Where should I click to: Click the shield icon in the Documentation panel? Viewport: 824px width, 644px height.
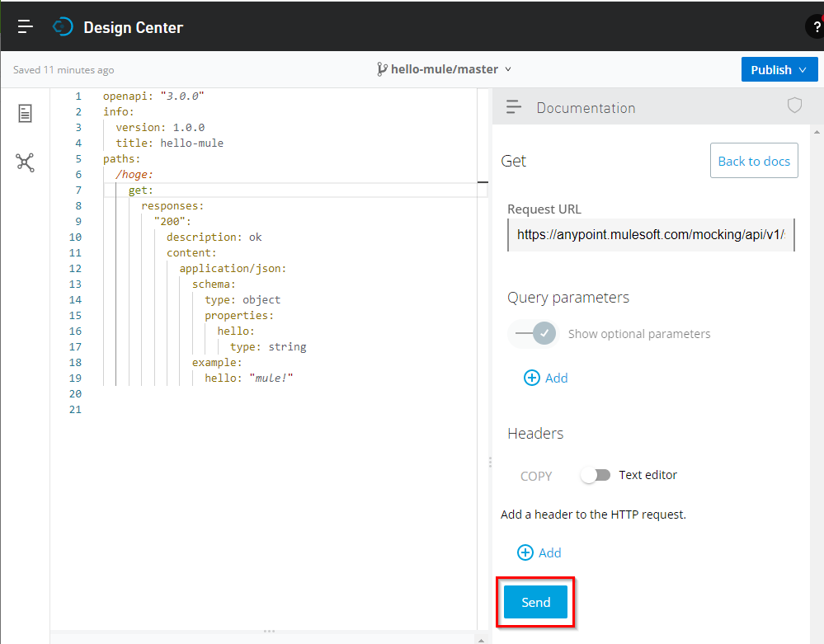coord(793,106)
